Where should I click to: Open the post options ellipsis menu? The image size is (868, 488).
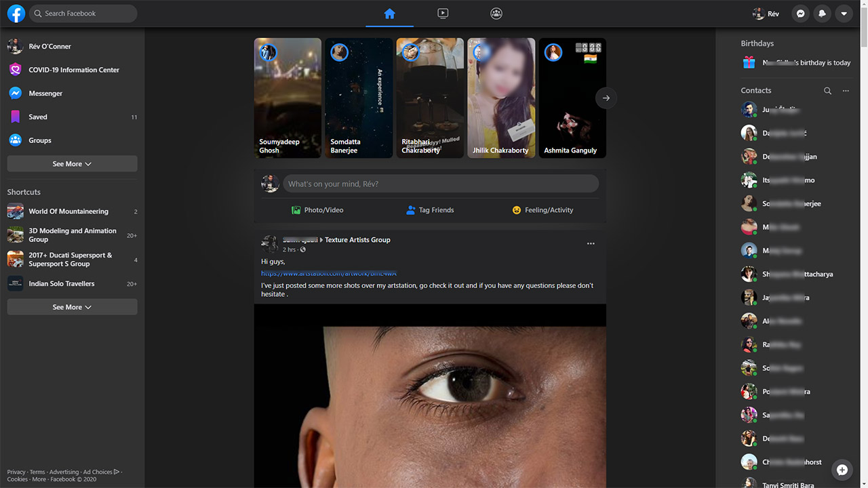click(590, 243)
